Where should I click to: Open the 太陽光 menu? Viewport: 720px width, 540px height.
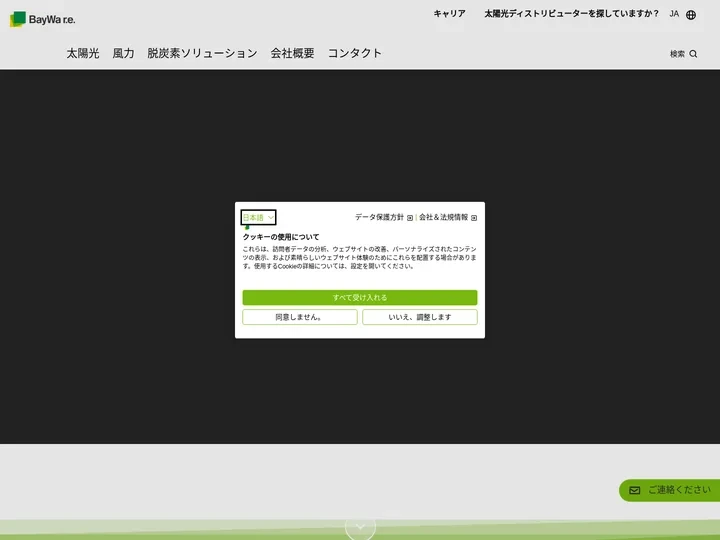click(83, 53)
